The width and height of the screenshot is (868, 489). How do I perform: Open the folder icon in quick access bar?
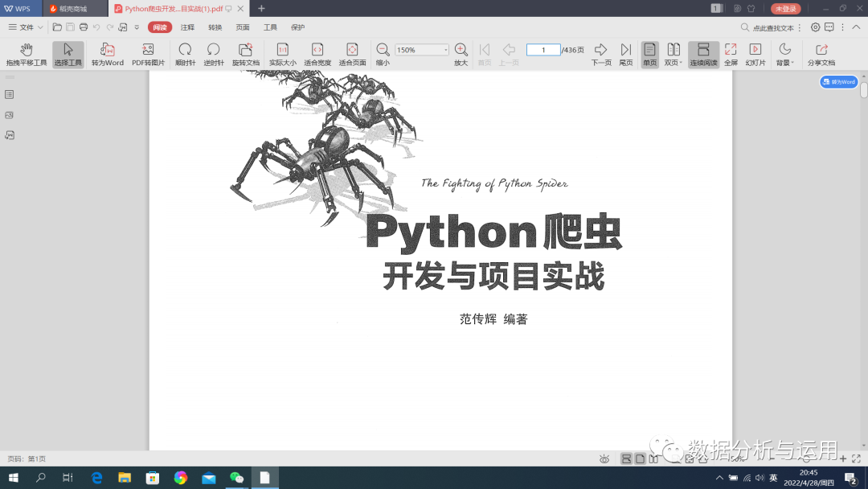tap(57, 27)
